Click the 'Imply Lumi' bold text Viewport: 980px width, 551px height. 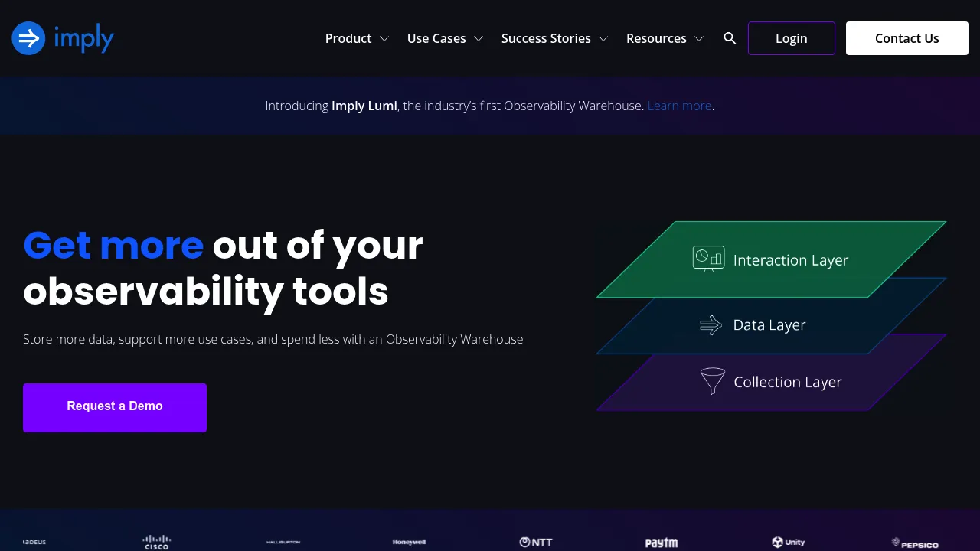(364, 106)
